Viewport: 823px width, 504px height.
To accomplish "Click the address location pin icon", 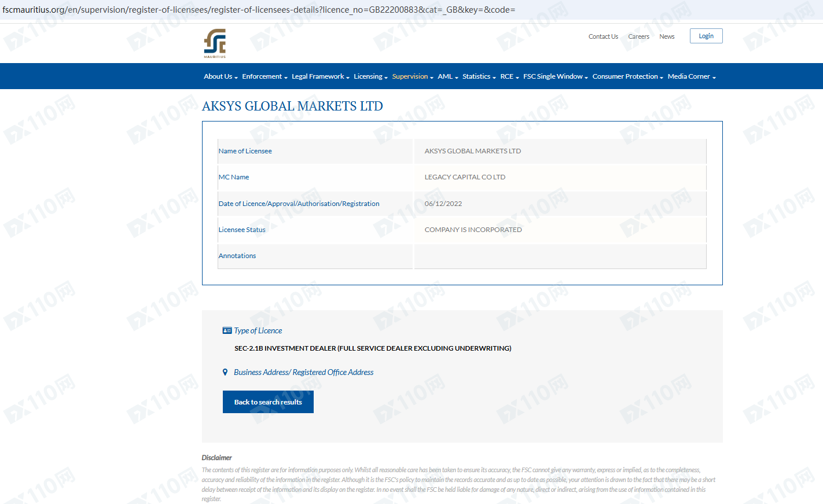I will click(225, 372).
